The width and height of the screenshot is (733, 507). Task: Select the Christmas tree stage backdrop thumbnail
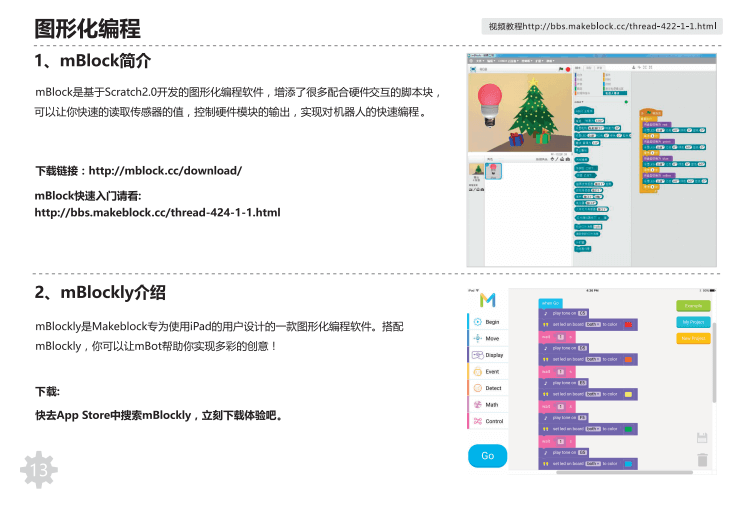476,169
